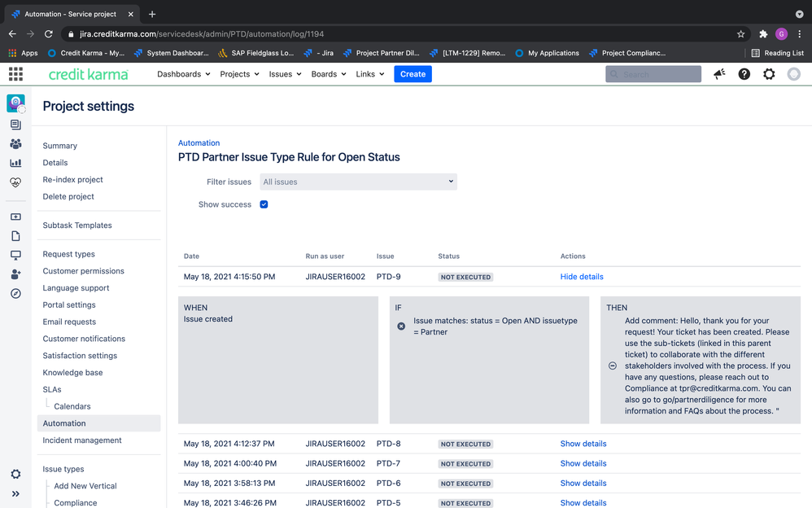
Task: Expand the Boards menu
Action: (329, 74)
